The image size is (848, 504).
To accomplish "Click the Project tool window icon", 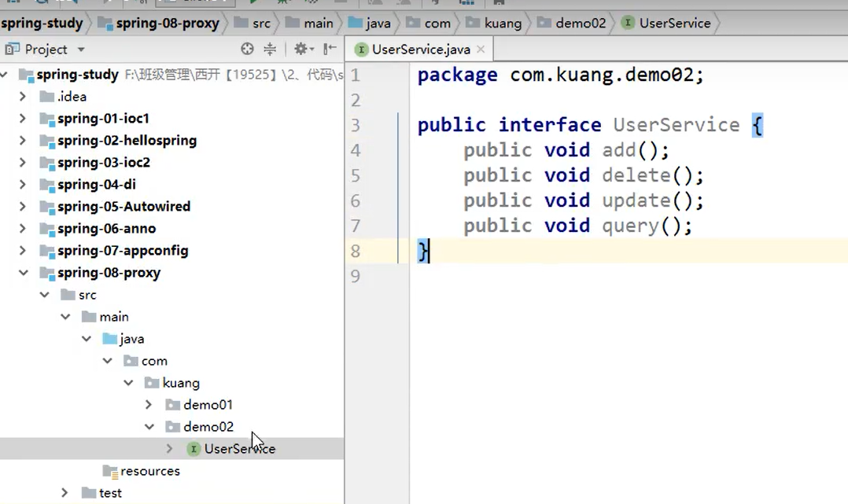I will [12, 50].
